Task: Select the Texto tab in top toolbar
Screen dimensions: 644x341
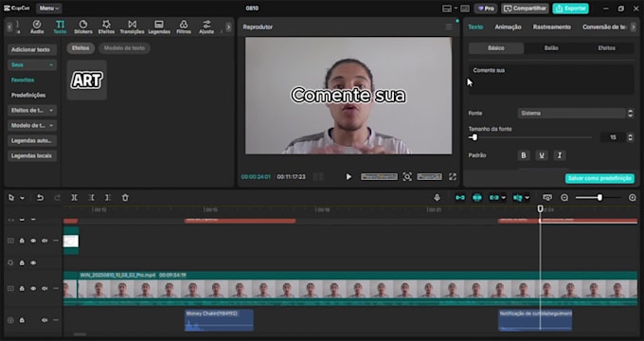Action: (60, 27)
